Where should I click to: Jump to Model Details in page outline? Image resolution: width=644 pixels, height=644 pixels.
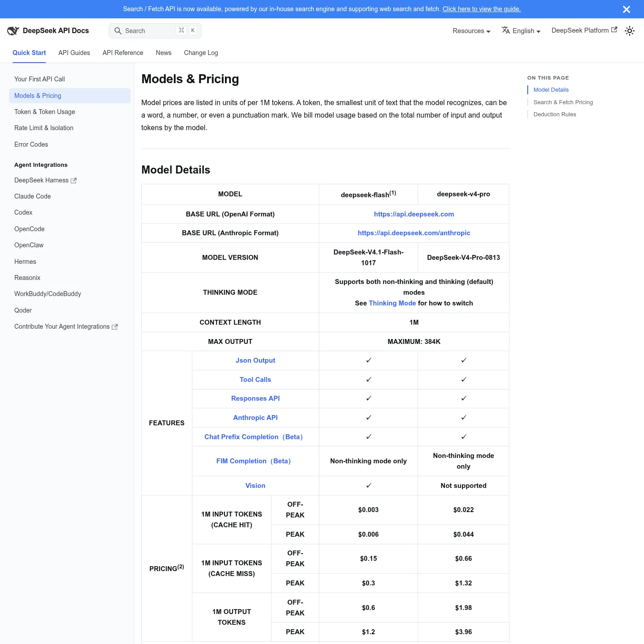pyautogui.click(x=551, y=90)
